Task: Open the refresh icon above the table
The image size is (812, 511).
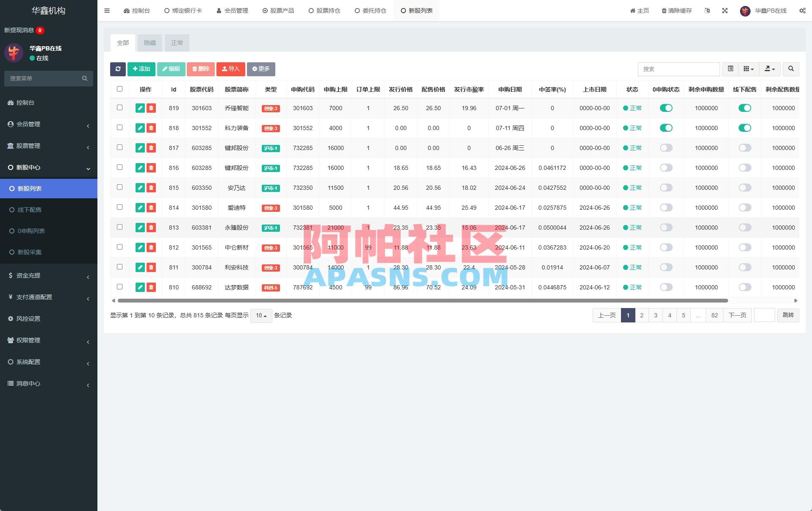Action: pyautogui.click(x=118, y=69)
